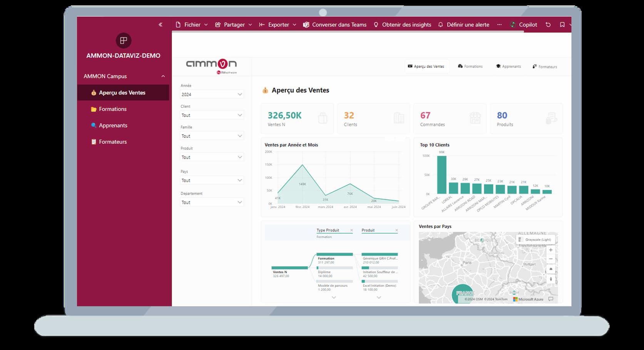Expand the Client filter dropdown
This screenshot has height=350, width=644.
[x=212, y=115]
